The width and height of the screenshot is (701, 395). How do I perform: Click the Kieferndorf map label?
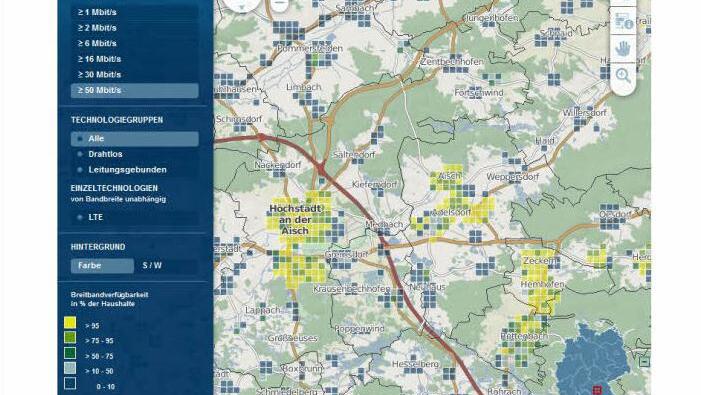pyautogui.click(x=374, y=184)
